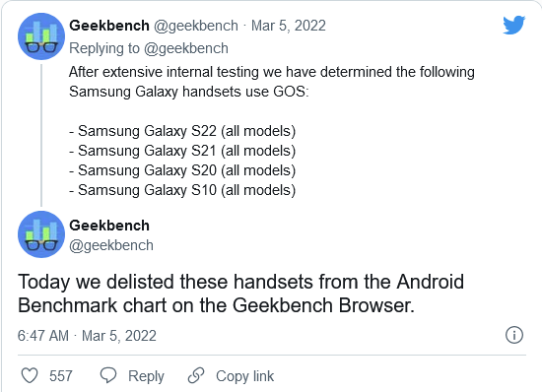Viewport: 542px width, 392px height.
Task: Click the Copy link text
Action: [x=244, y=376]
